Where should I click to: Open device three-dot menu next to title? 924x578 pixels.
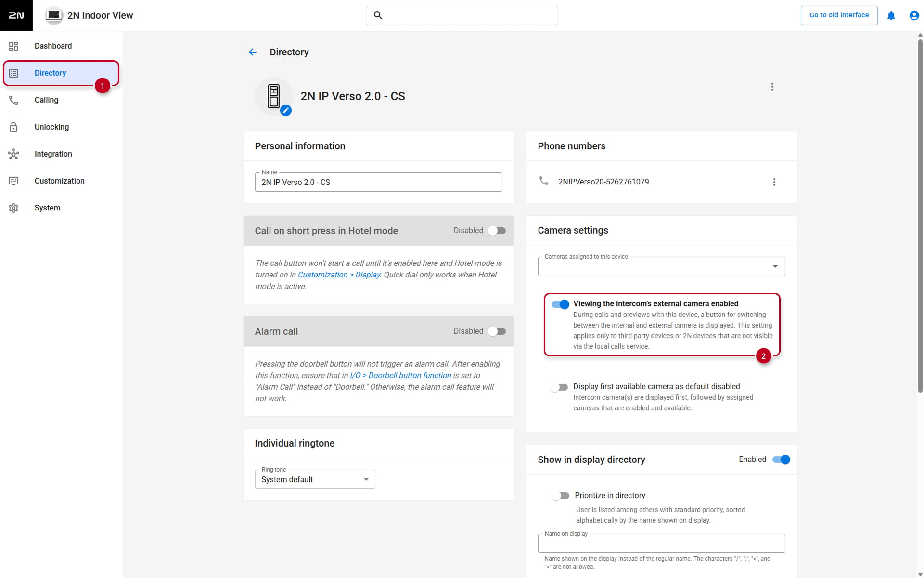click(x=772, y=87)
